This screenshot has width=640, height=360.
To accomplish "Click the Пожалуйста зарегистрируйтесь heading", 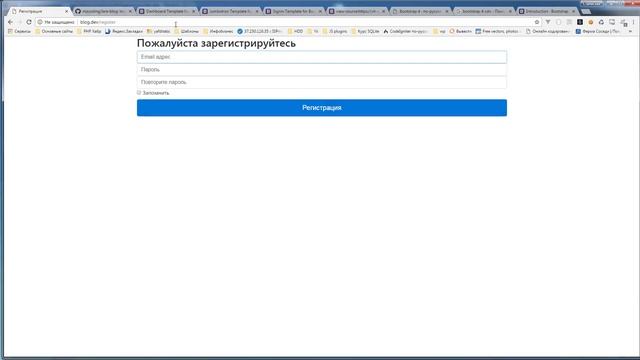I will (216, 43).
